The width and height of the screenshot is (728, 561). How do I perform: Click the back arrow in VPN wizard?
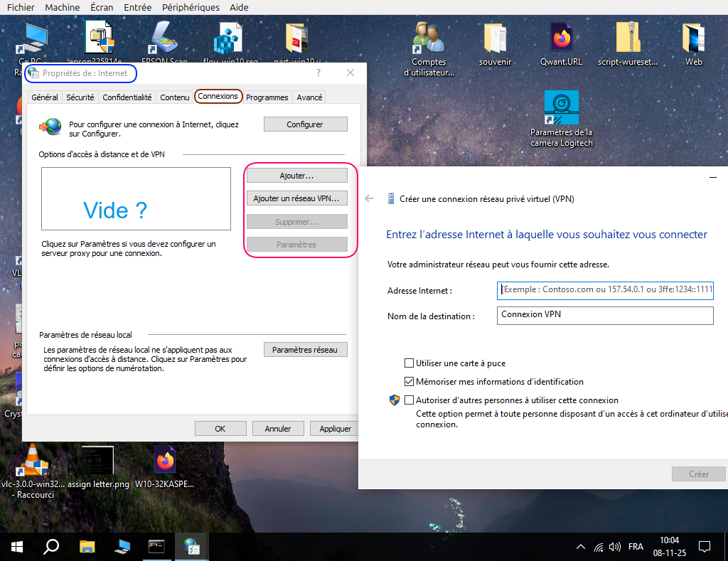(x=369, y=199)
